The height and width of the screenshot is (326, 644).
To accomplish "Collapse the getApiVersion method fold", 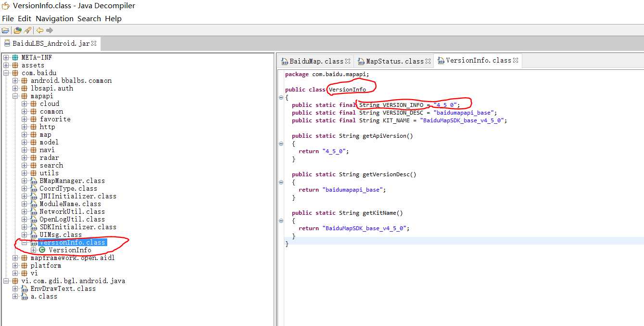I will 281,143.
